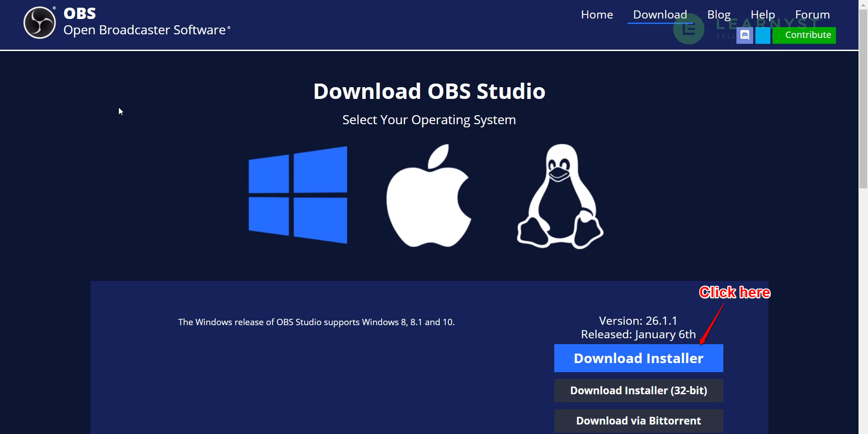Click the 'Released: January 6th' text
This screenshot has height=434, width=868.
click(x=638, y=334)
